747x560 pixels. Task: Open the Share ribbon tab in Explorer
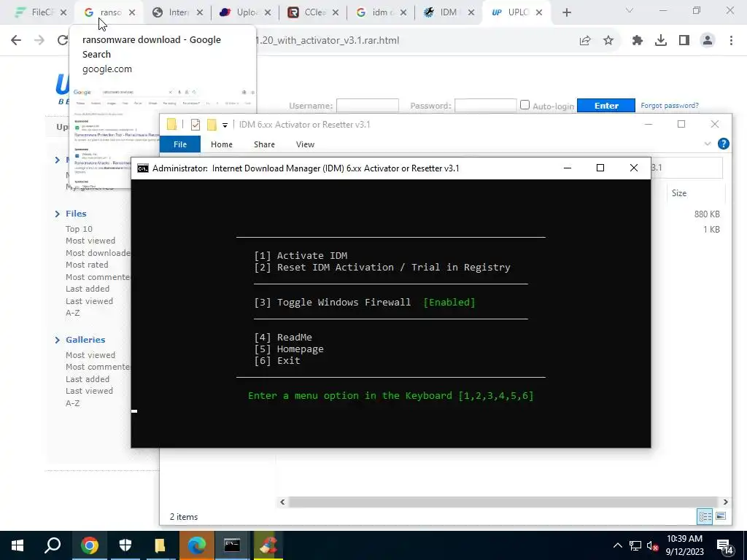[264, 144]
